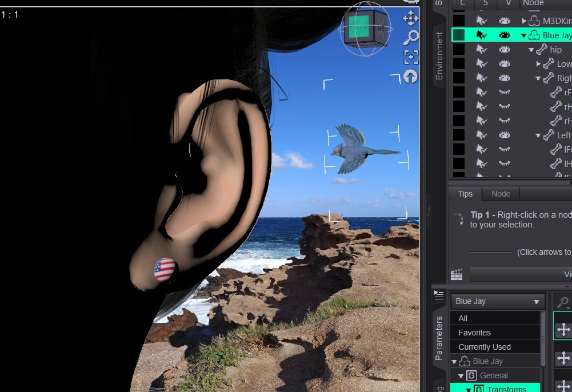Click the black color cell of M3DKira row
The image size is (572, 392).
[x=458, y=21]
